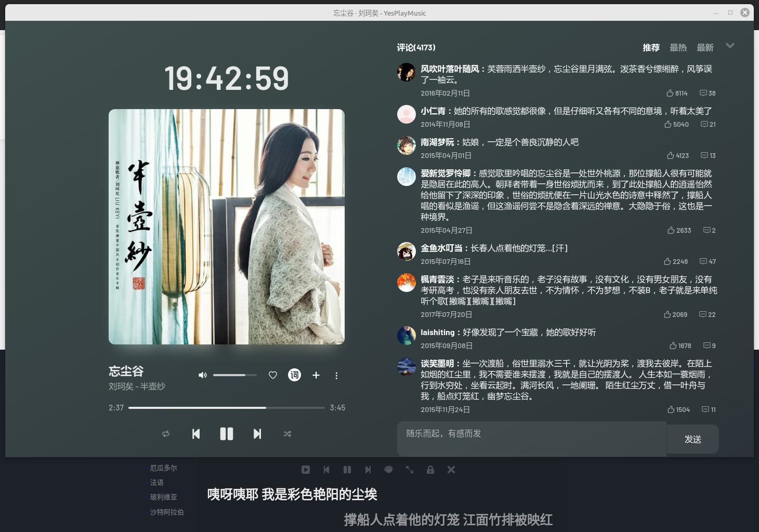
Task: Collapse the player with the chevron-down arrow
Action: coord(730,46)
